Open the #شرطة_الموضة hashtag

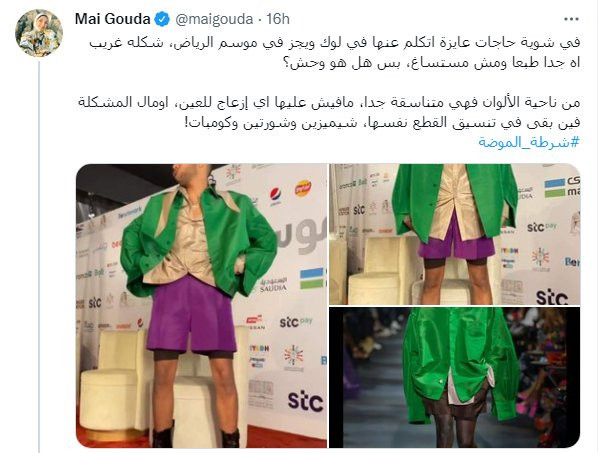529,142
